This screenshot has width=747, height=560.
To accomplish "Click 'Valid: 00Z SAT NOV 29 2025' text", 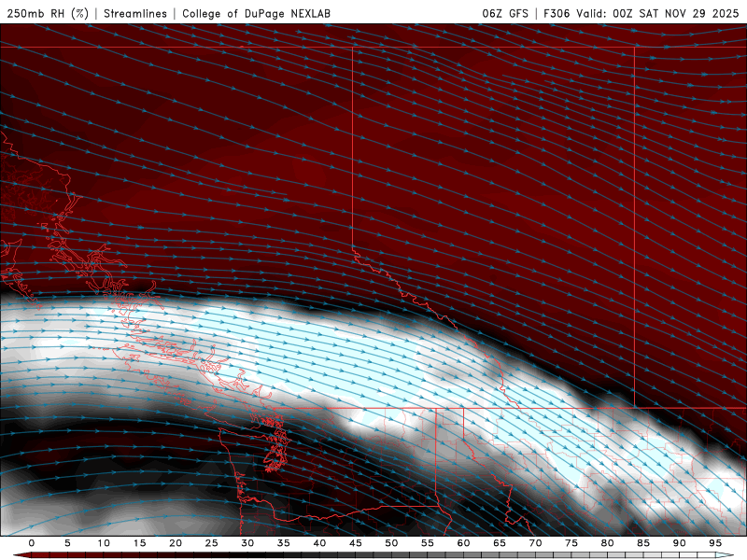I will (657, 13).
